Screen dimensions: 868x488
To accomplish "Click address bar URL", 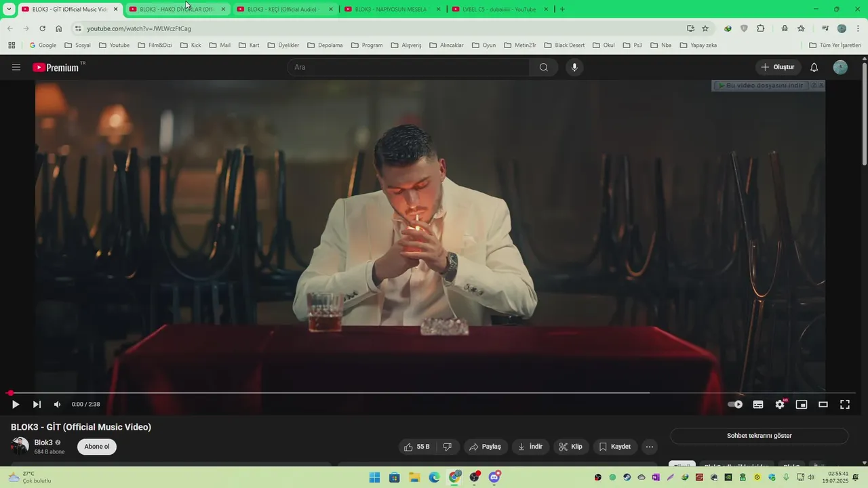I will 139,28.
